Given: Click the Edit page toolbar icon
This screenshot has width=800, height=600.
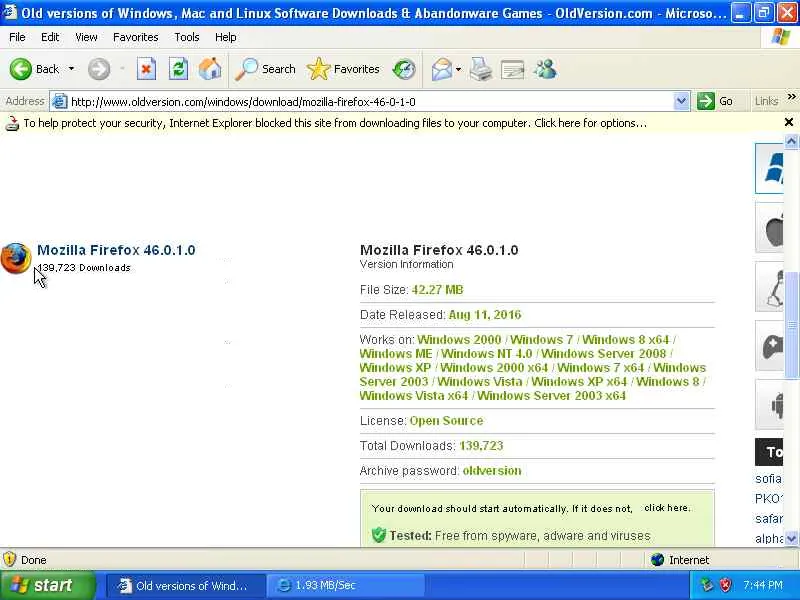Looking at the screenshot, I should [512, 69].
